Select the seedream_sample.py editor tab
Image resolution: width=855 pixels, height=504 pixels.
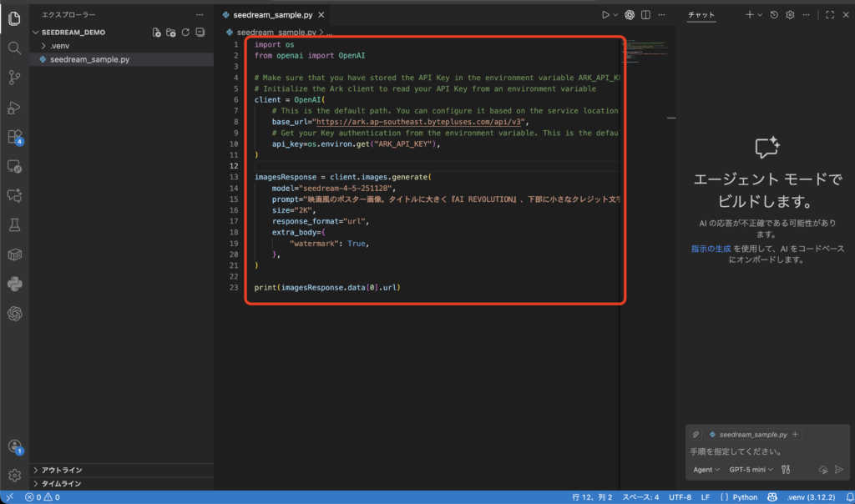click(272, 15)
